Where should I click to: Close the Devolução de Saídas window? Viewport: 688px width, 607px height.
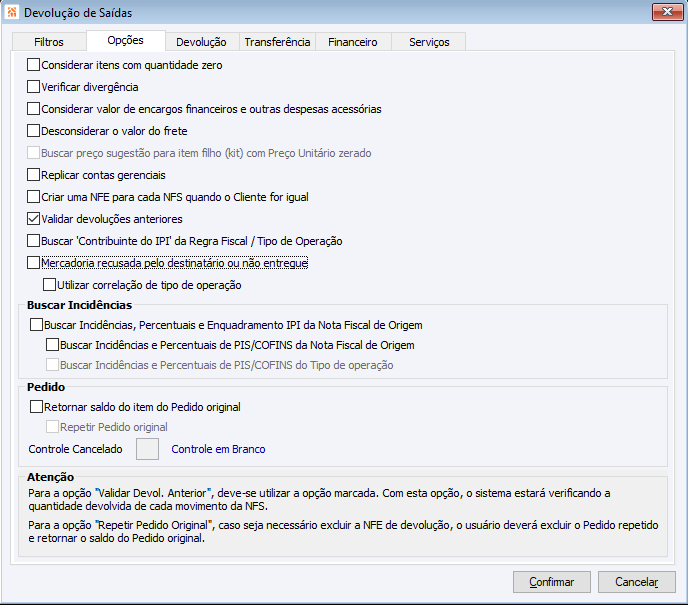(x=667, y=12)
